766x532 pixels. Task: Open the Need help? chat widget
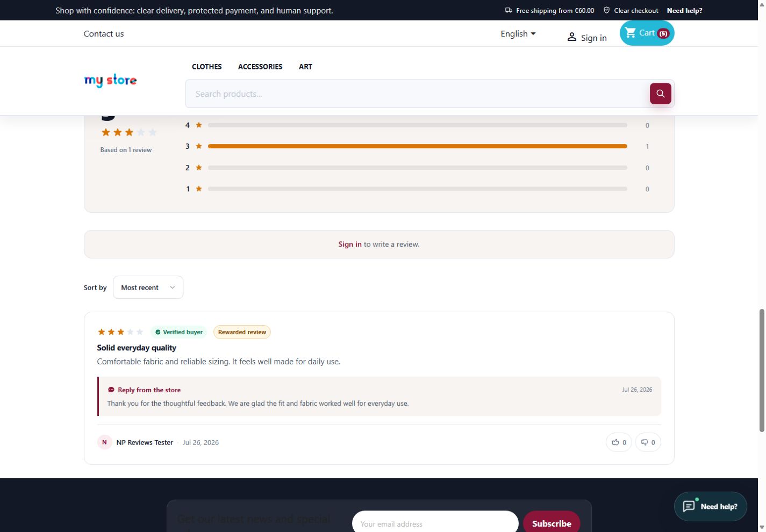(710, 506)
